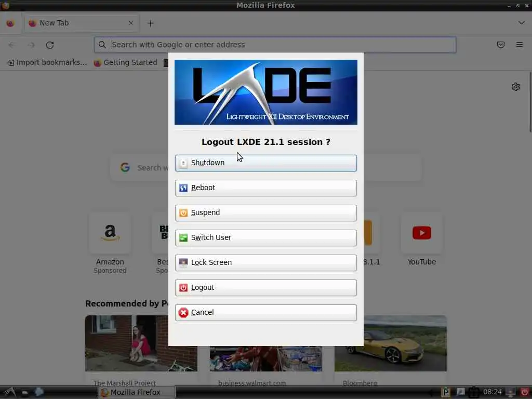Click the Firefox page vertical scrollbar
Image resolution: width=532 pixels, height=399 pixels.
(x=530, y=102)
